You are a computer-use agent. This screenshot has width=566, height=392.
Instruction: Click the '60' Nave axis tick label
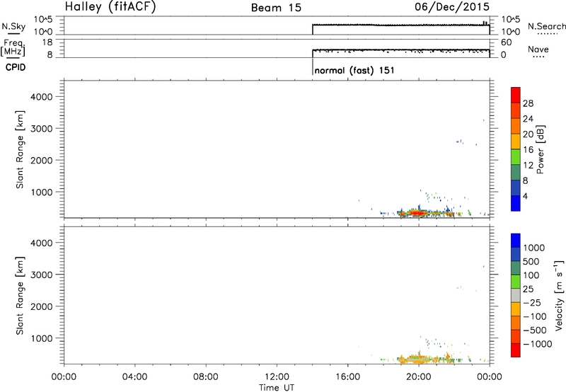pyautogui.click(x=506, y=42)
